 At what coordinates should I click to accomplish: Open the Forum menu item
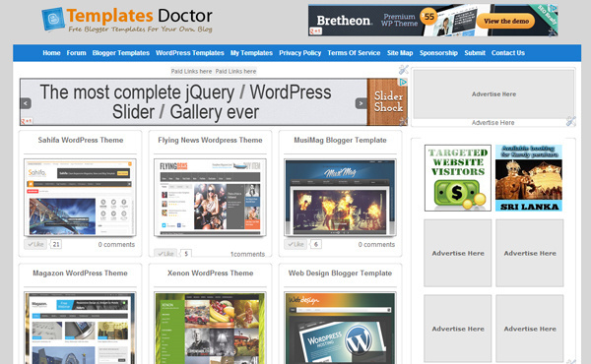pyautogui.click(x=76, y=53)
